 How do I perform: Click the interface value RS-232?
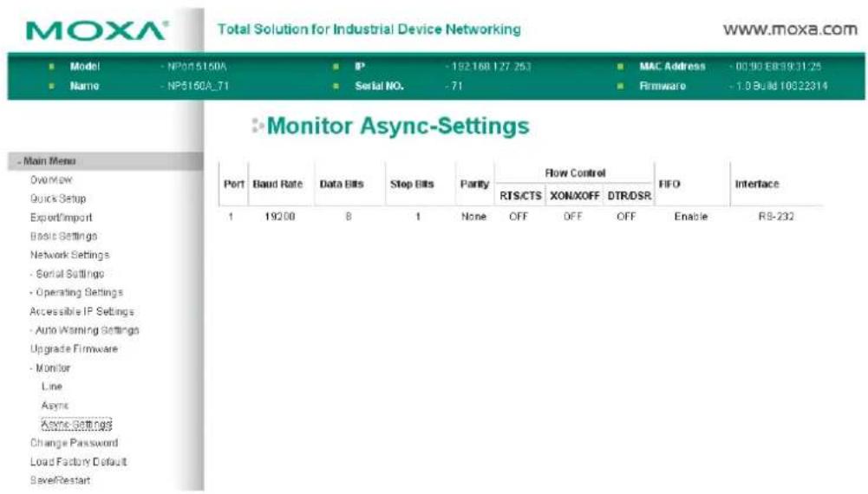(x=776, y=217)
